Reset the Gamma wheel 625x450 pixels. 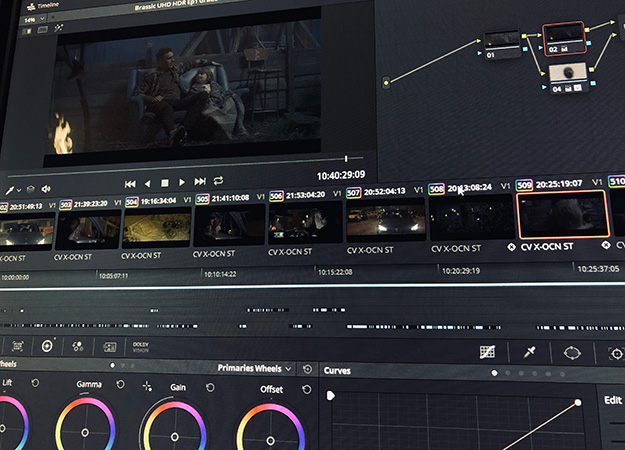[x=120, y=384]
